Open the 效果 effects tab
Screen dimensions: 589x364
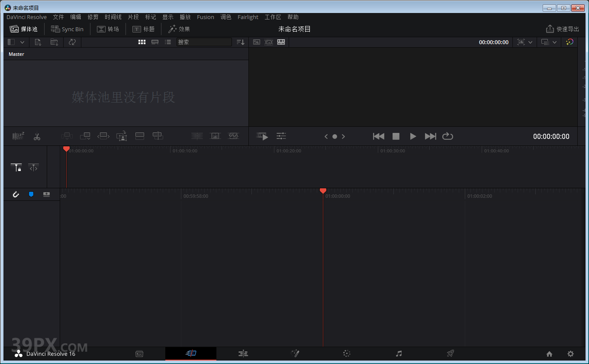[x=179, y=29]
